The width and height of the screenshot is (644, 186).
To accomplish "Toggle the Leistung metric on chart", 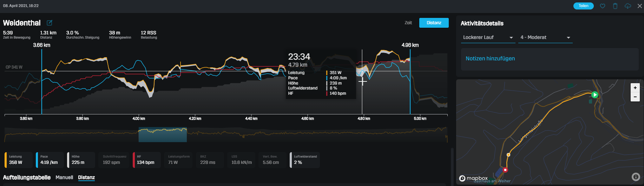I will click(x=18, y=160).
